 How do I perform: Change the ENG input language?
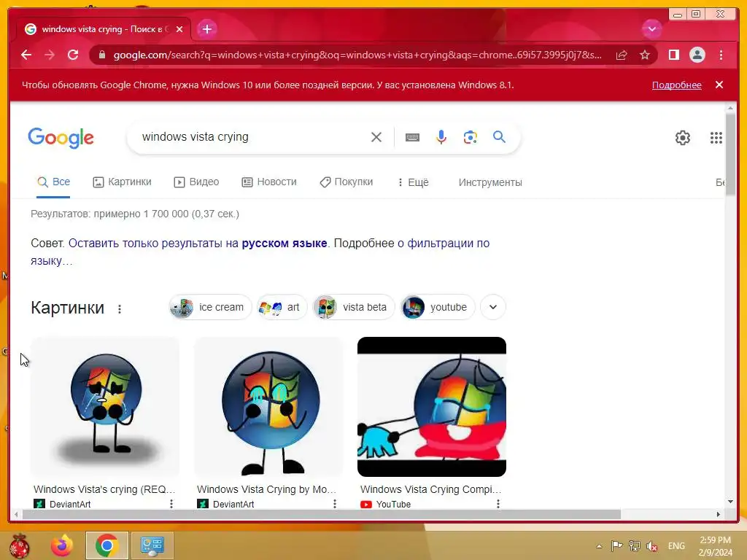[676, 546]
